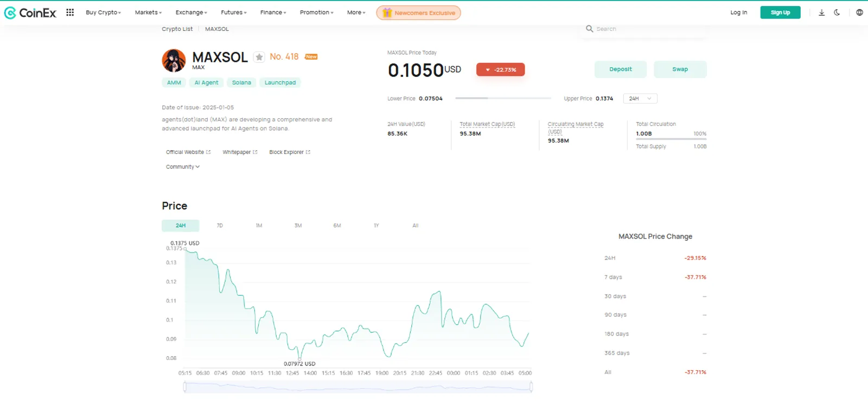The height and width of the screenshot is (405, 868).
Task: Go to Crypto List breadcrumb
Action: tap(177, 29)
